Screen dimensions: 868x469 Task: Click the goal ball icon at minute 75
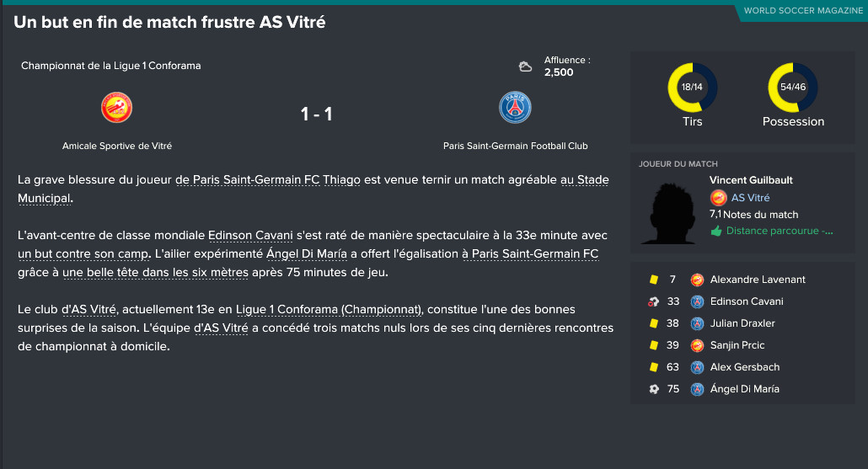tap(654, 389)
